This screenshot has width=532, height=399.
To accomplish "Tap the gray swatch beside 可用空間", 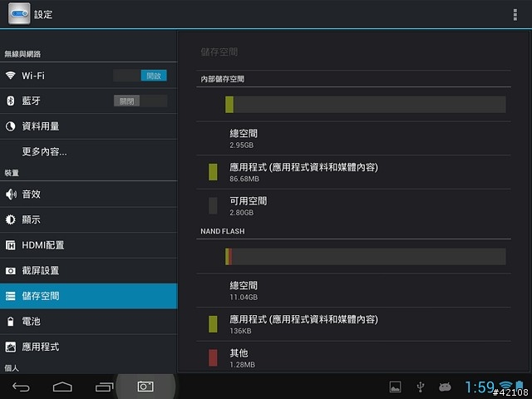I will (213, 205).
